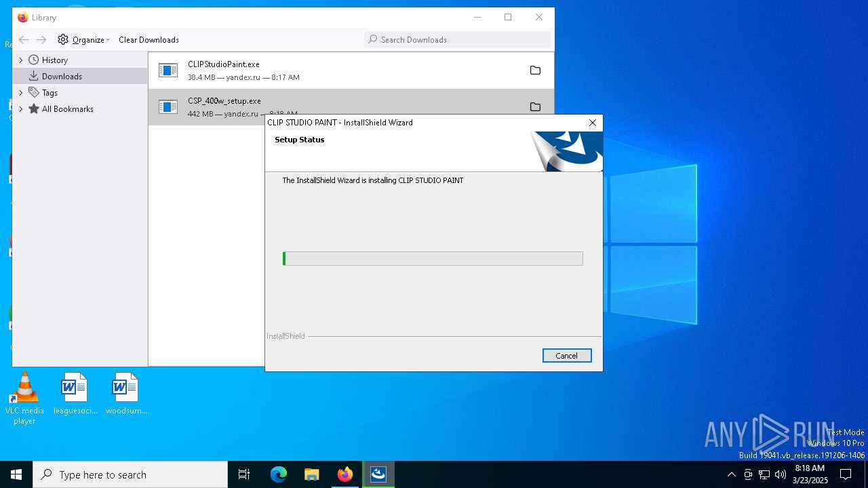Viewport: 868px width, 488px height.
Task: Open the notification center icon
Action: (846, 474)
